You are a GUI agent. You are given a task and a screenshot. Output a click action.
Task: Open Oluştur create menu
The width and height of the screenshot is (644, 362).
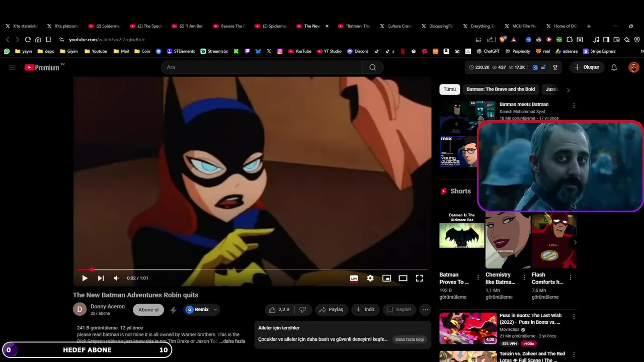click(x=587, y=67)
